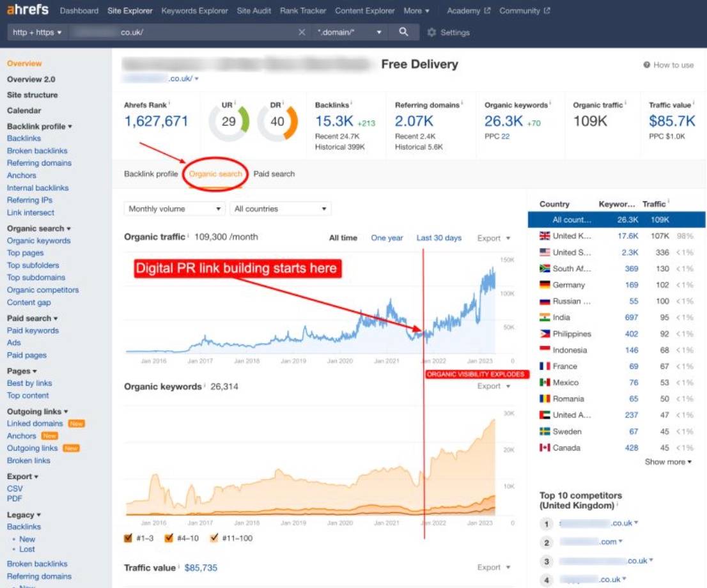Click the Sweden flag icon

click(545, 431)
